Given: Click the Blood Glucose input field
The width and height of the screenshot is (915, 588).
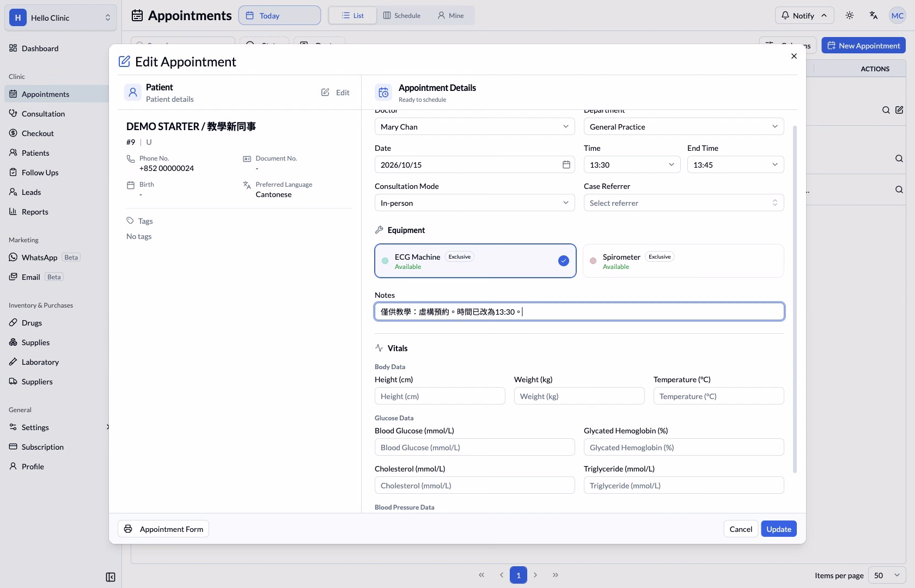Looking at the screenshot, I should pyautogui.click(x=474, y=447).
